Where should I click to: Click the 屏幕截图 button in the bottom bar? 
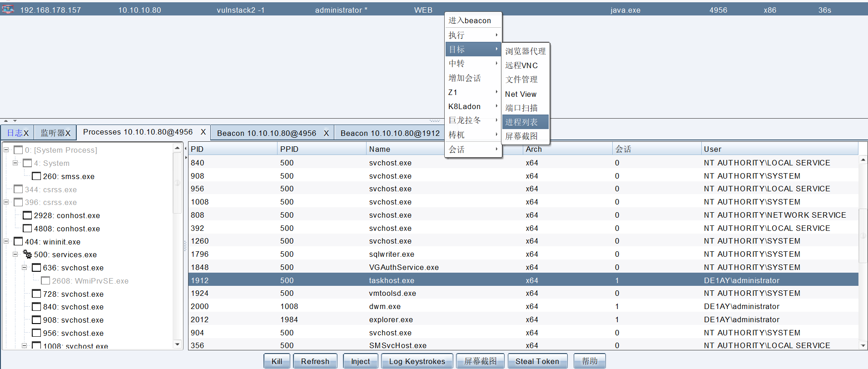click(480, 361)
